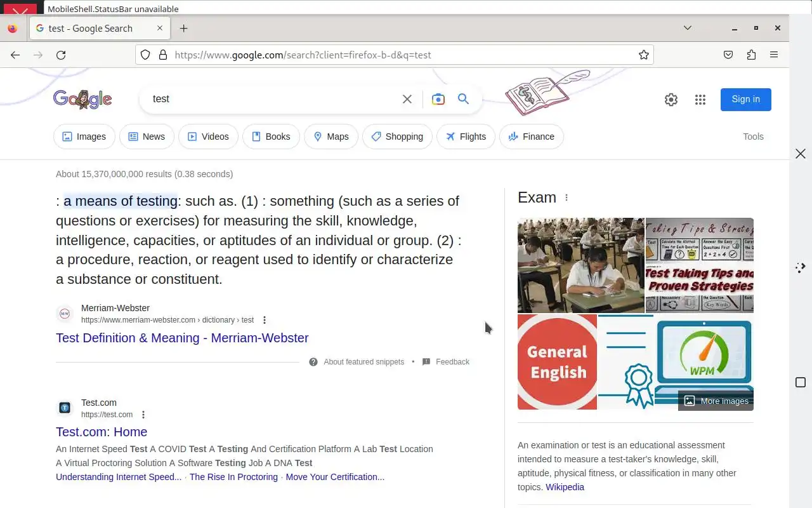This screenshot has height=508, width=812.
Task: Click the Feedback flag icon
Action: tap(426, 362)
